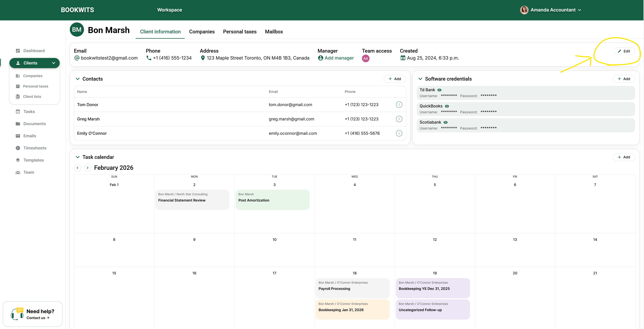Switch to the Mailbox tab

click(274, 32)
